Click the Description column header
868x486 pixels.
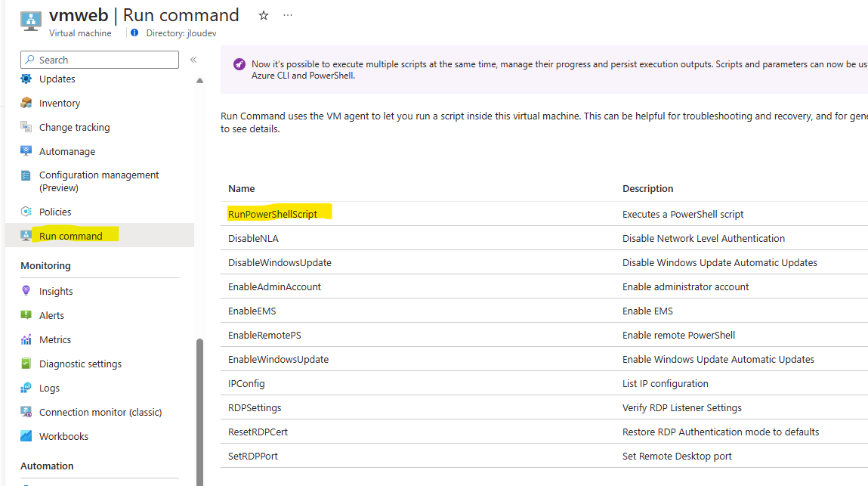pyautogui.click(x=647, y=188)
